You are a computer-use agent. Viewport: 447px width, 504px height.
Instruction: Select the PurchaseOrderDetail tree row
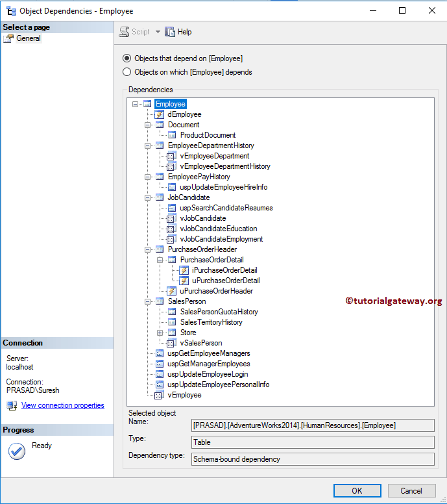click(212, 260)
